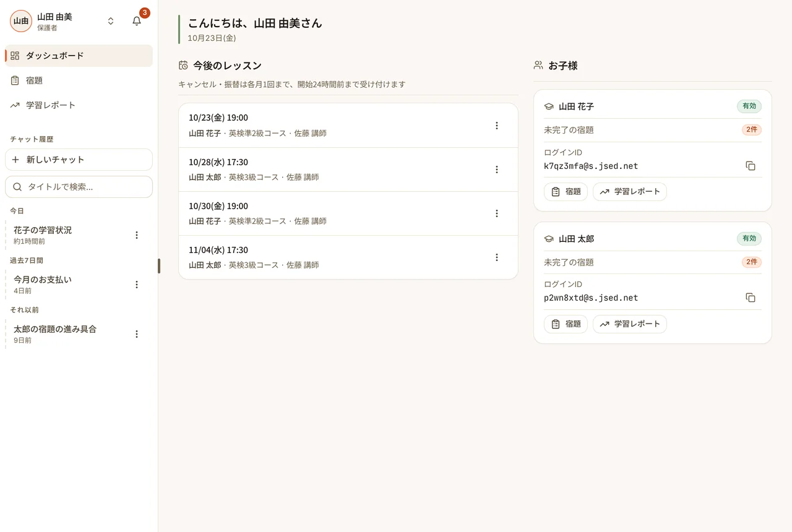The image size is (792, 532).
Task: Click the 有効 badge on 山田 太郎 card
Action: click(x=749, y=239)
